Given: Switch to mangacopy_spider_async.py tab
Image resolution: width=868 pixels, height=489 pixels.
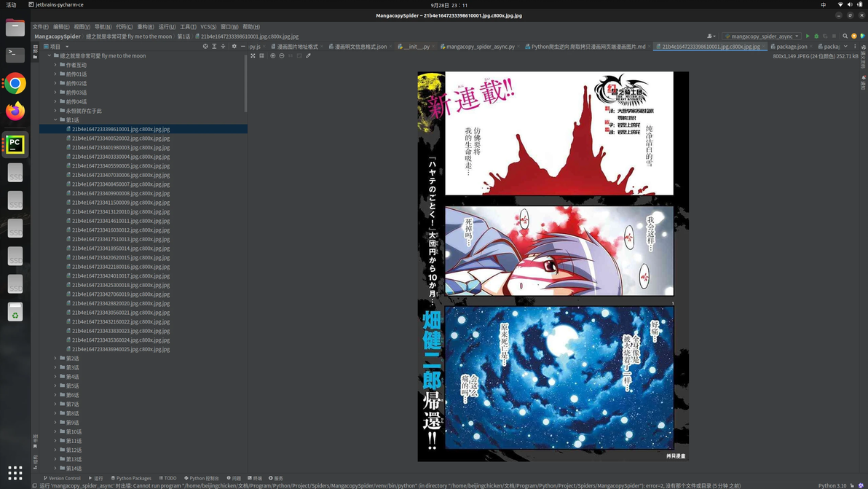Looking at the screenshot, I should point(480,47).
